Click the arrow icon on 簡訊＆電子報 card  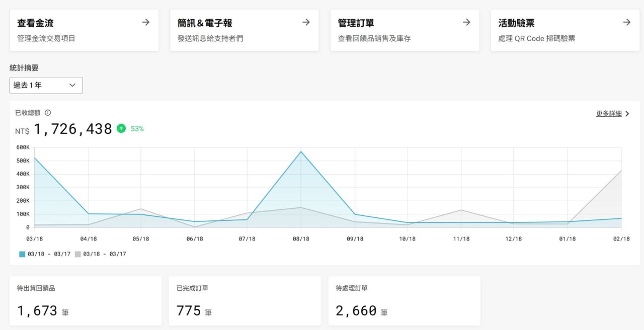[x=306, y=22]
